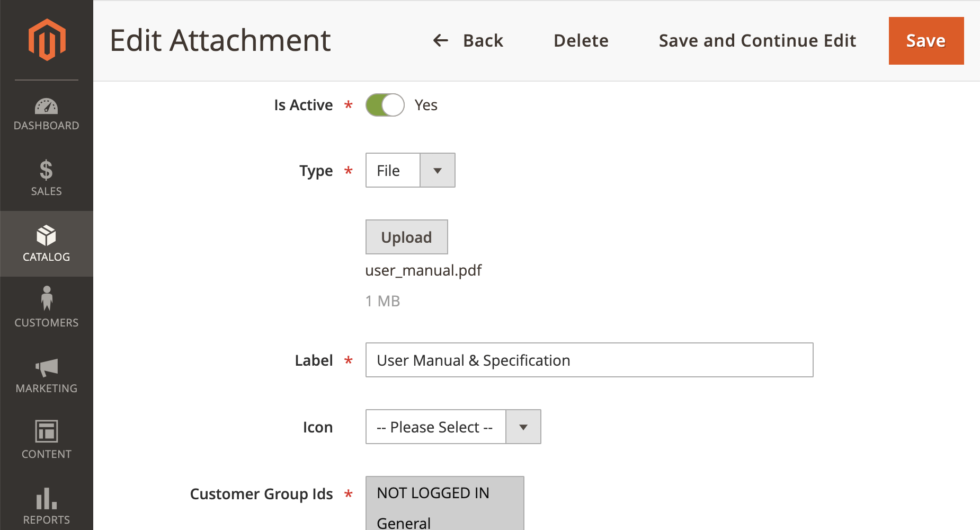980x530 pixels.
Task: Open the Catalog sidebar icon
Action: [47, 244]
